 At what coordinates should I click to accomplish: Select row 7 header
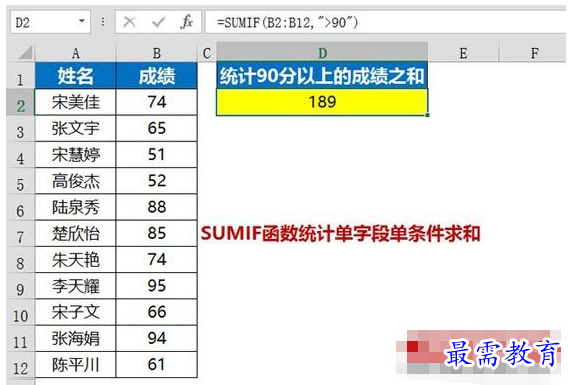[x=21, y=234]
